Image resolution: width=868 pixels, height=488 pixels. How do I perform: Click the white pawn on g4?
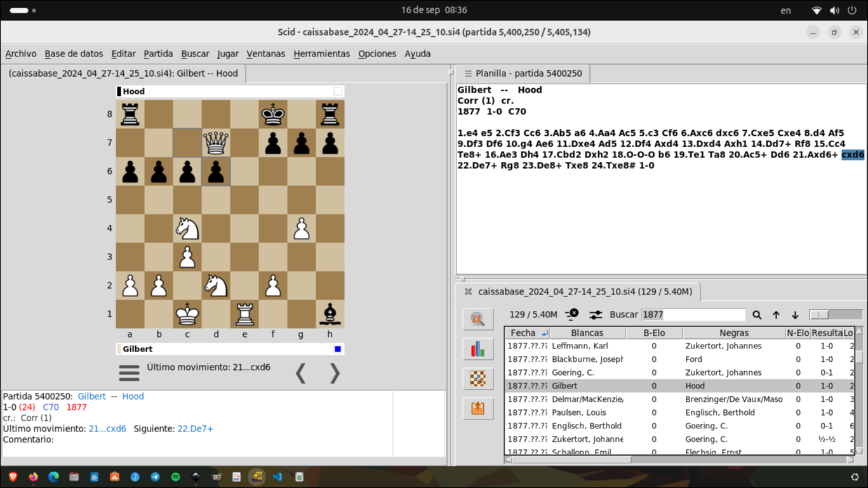pos(302,228)
